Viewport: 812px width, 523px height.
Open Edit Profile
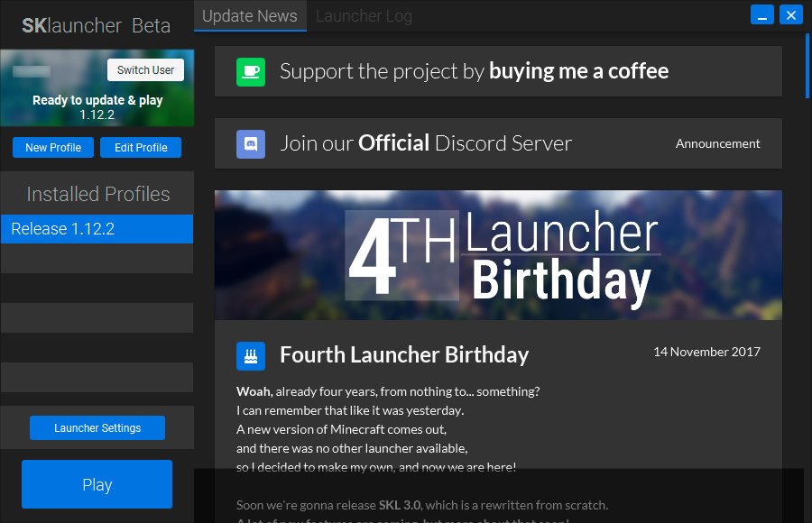141,148
